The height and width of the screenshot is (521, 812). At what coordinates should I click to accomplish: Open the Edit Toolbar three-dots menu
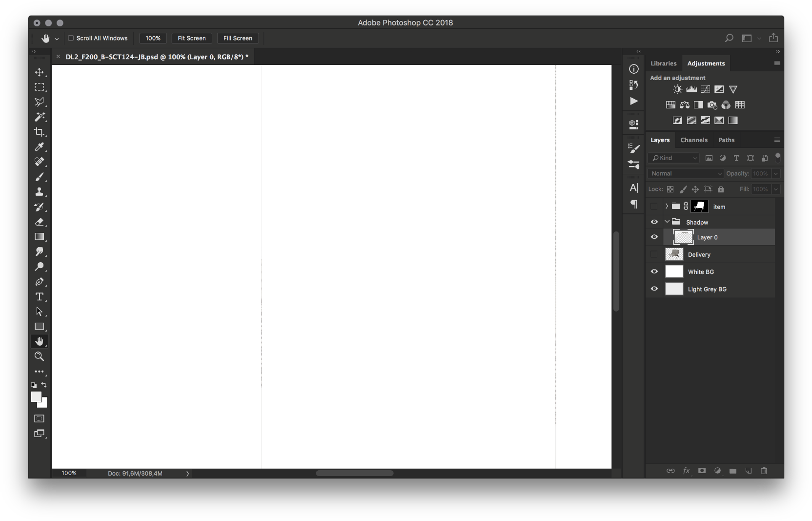pyautogui.click(x=40, y=372)
